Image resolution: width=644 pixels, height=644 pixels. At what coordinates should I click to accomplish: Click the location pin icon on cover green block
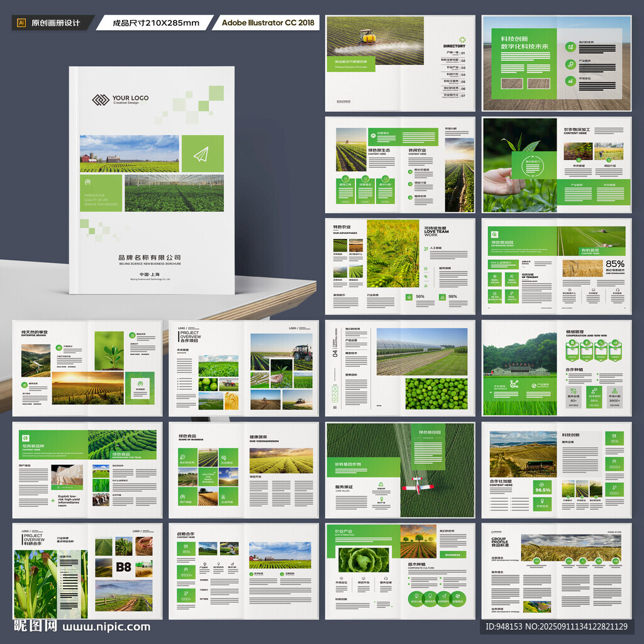point(87,182)
